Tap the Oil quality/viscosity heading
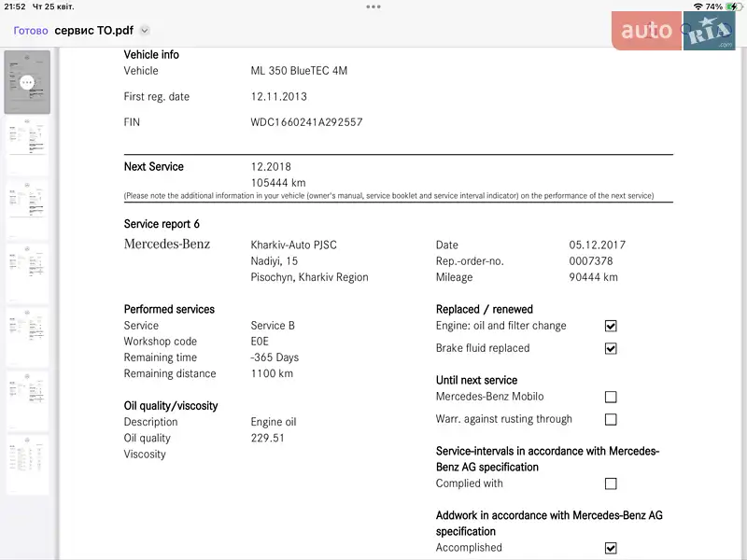The height and width of the screenshot is (560, 747). [x=171, y=406]
